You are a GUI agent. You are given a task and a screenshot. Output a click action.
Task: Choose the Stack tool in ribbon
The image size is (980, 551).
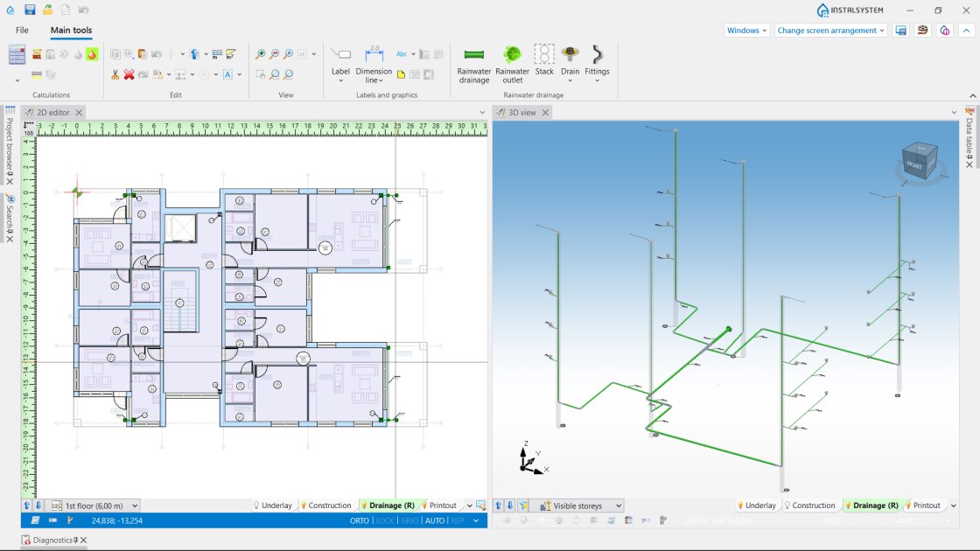tap(544, 60)
